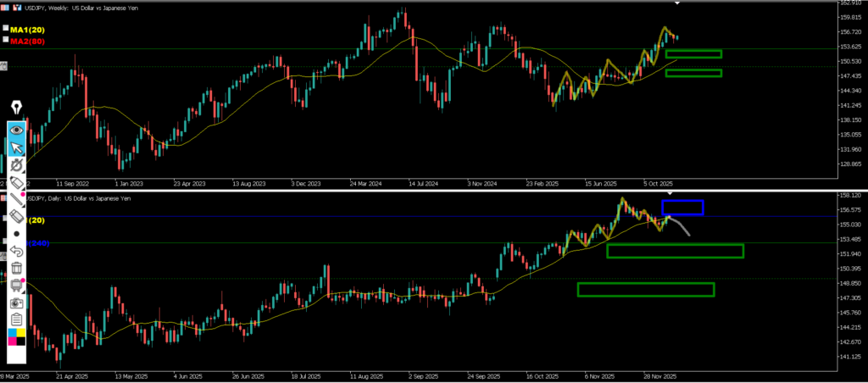This screenshot has width=868, height=383.
Task: Select the blue rectangle on the daily chart
Action: tap(683, 201)
